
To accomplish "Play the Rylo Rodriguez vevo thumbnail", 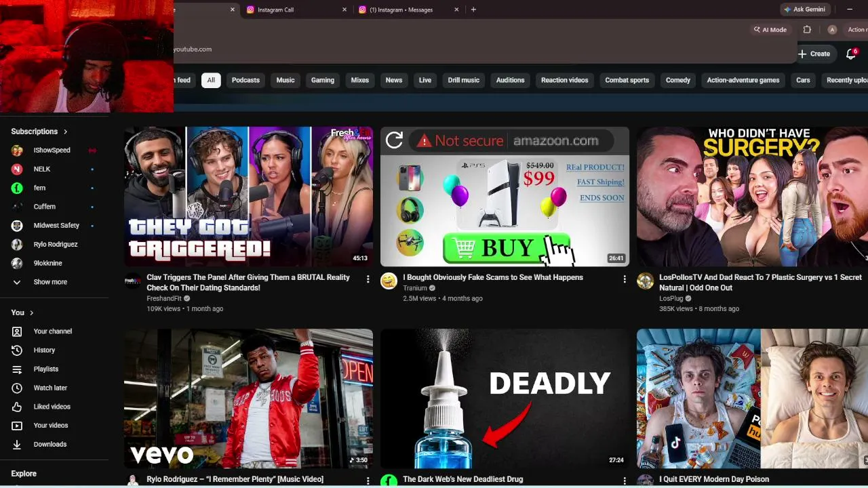I will click(248, 399).
